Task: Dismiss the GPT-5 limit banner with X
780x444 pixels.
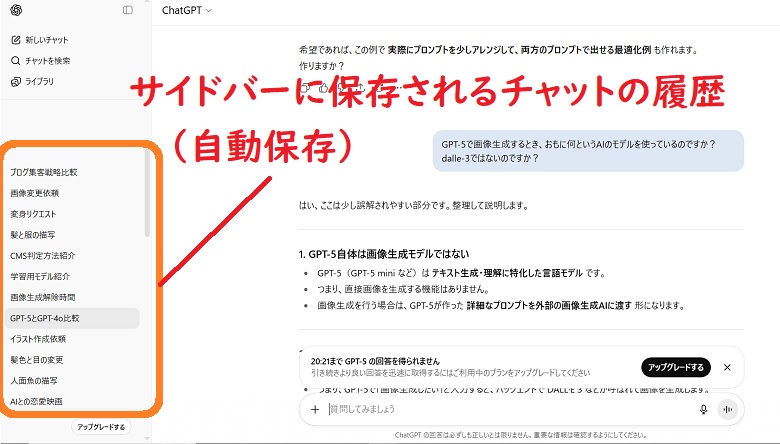Action: click(x=727, y=367)
